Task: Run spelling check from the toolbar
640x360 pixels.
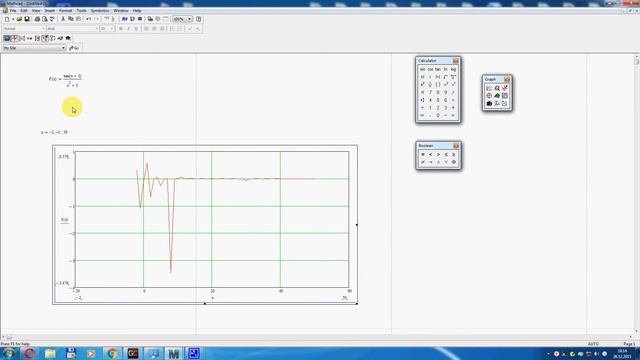Action: 52,19
